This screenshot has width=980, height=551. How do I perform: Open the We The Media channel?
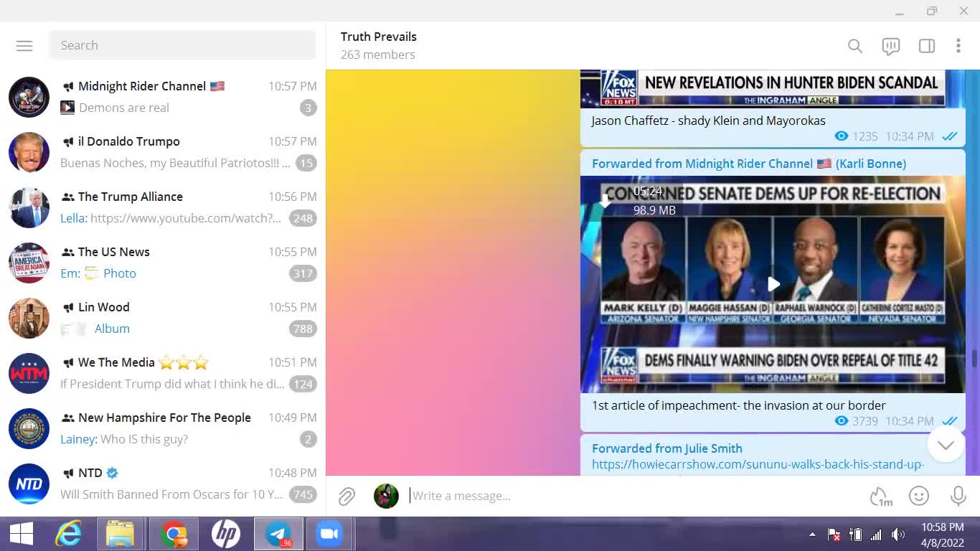(163, 373)
